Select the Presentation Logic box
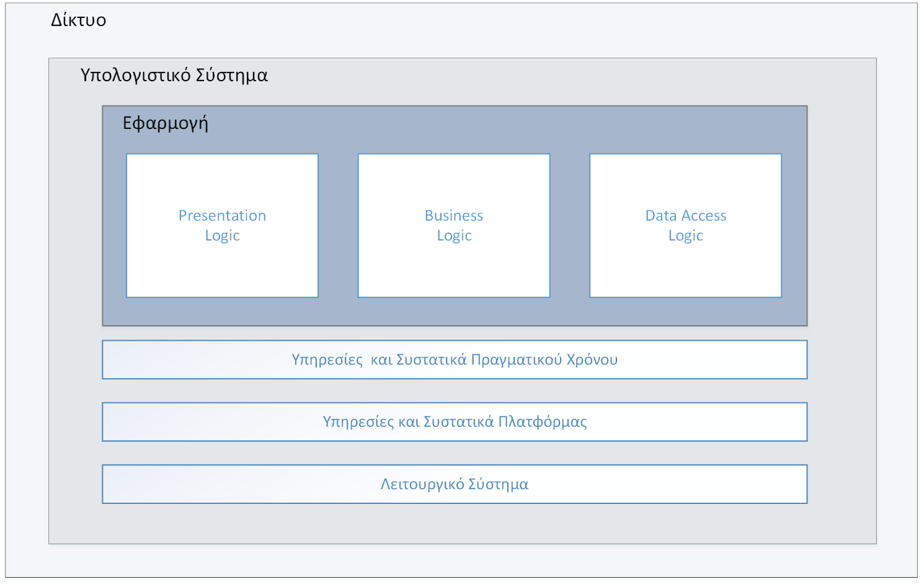Image resolution: width=924 pixels, height=587 pixels. [222, 226]
